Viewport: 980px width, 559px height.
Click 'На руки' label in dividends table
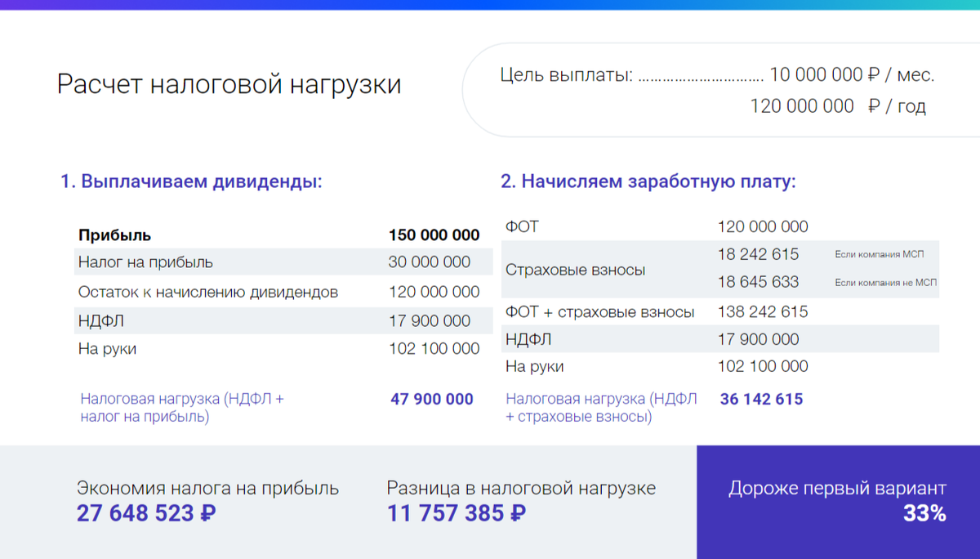[x=107, y=349]
